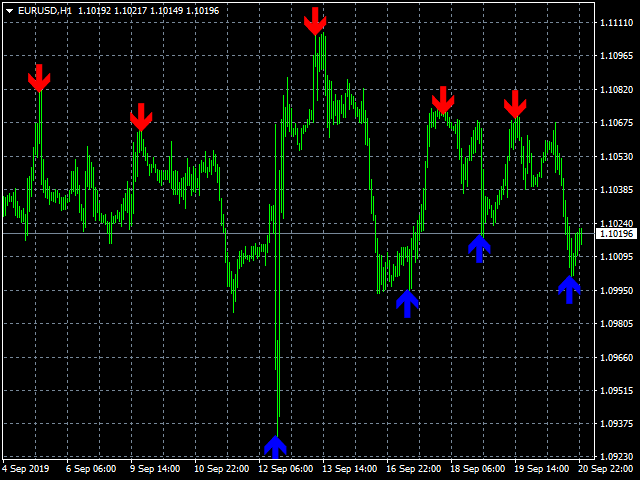This screenshot has width=640, height=480.
Task: Select the EURUSD,H1 symbol label
Action: click(x=45, y=11)
